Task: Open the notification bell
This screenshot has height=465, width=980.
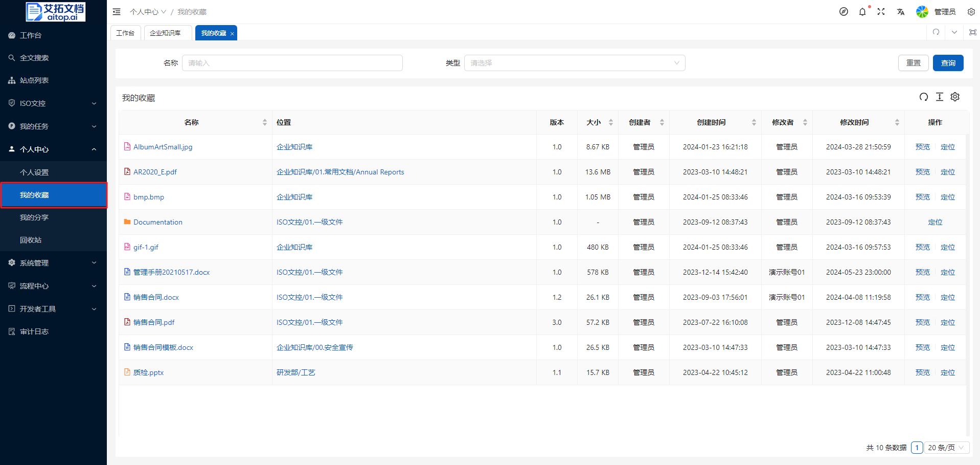Action: 862,12
